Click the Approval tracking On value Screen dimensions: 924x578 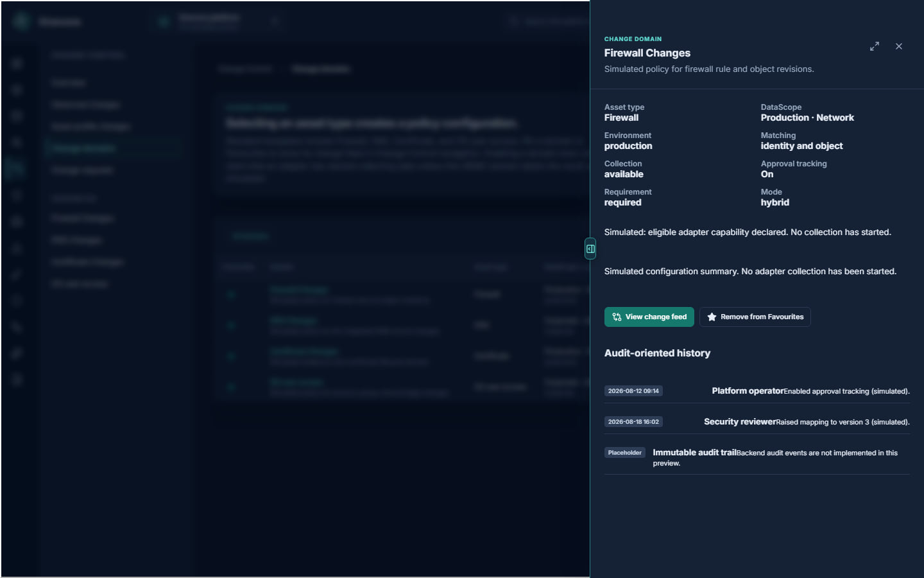tap(767, 174)
